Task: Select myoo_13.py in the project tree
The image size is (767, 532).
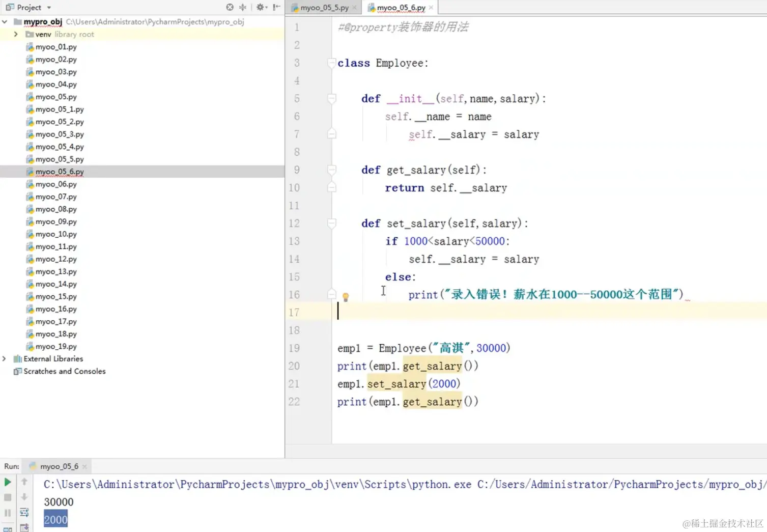Action: 56,272
